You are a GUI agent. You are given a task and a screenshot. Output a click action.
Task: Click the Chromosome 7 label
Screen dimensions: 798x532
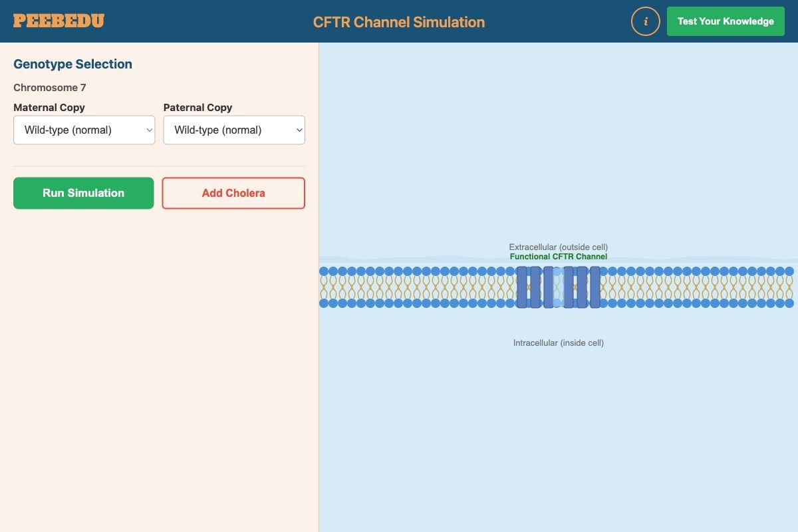49,87
